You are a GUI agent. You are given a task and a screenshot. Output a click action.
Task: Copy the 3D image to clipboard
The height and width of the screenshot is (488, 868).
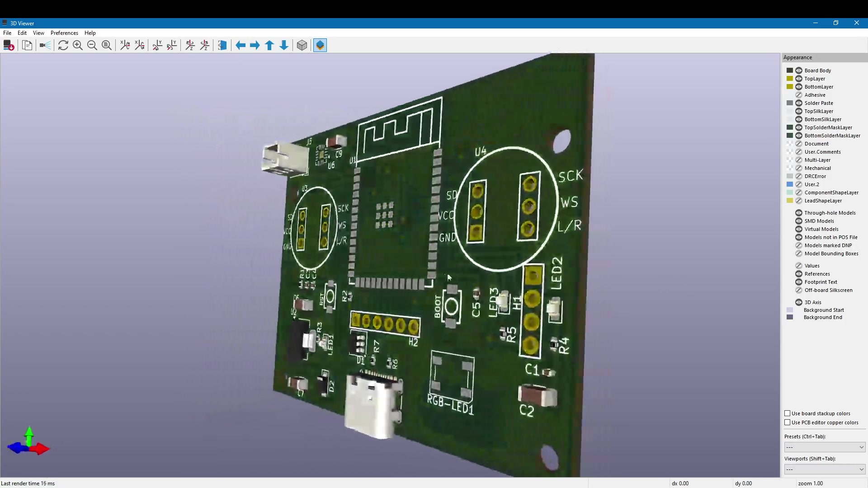27,45
